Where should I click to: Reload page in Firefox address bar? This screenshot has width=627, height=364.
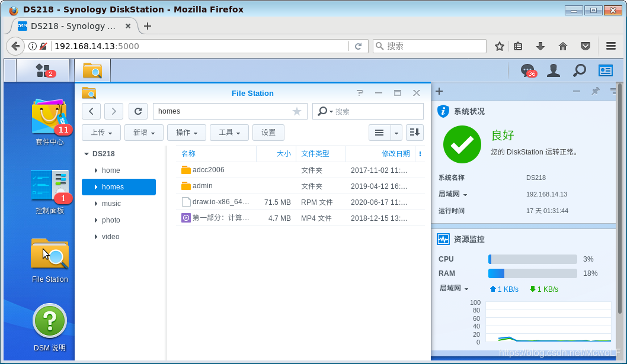(x=359, y=46)
